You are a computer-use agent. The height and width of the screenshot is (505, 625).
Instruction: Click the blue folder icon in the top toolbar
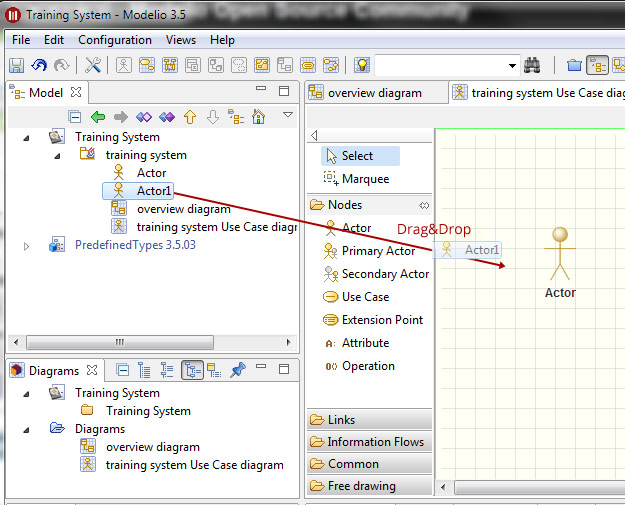pos(574,65)
